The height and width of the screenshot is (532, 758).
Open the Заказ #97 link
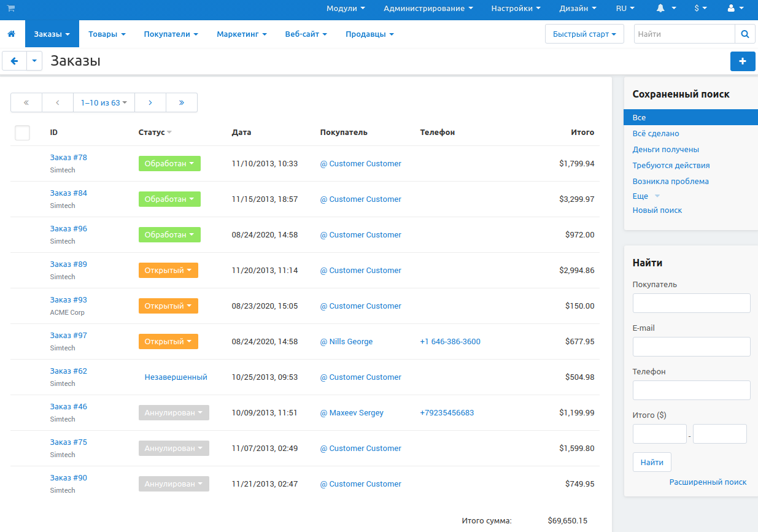coord(69,336)
